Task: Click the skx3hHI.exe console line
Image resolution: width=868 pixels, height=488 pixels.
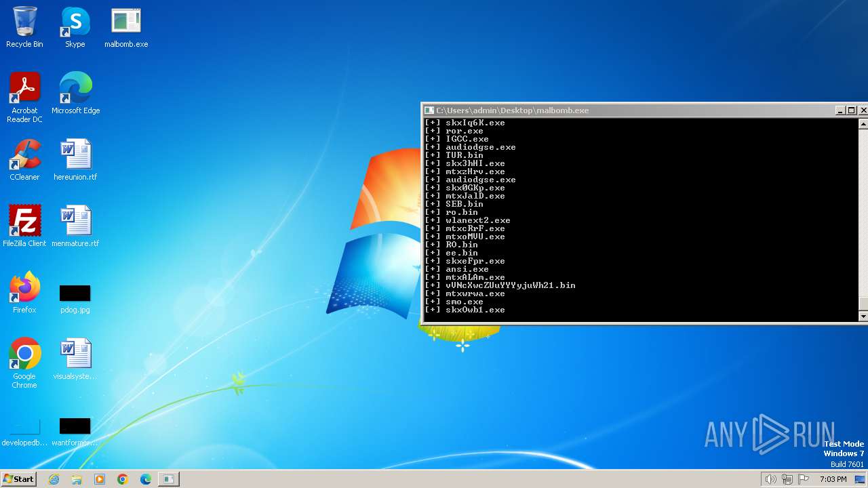Action: click(465, 163)
